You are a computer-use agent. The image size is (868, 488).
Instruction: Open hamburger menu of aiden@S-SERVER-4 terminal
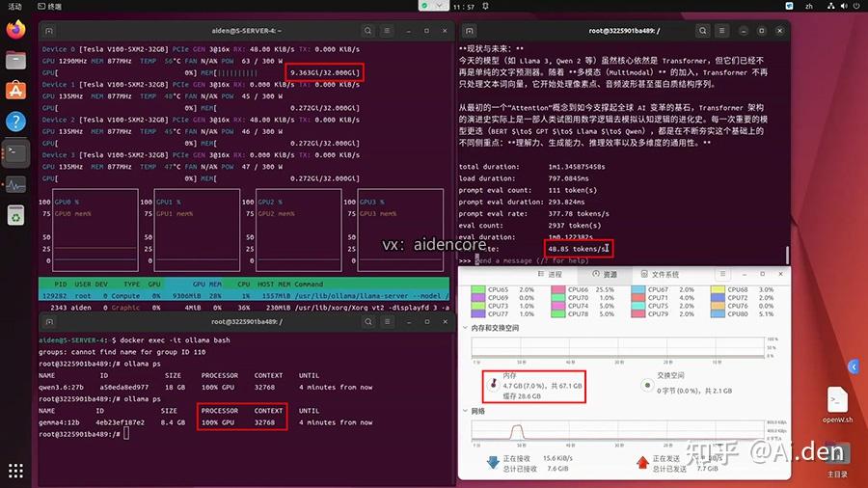coord(387,31)
